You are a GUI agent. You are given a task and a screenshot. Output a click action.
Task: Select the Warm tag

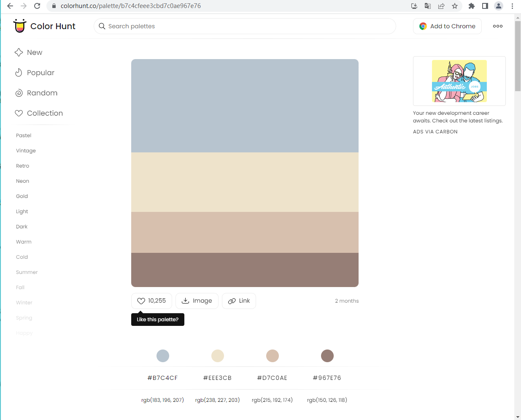point(24,242)
